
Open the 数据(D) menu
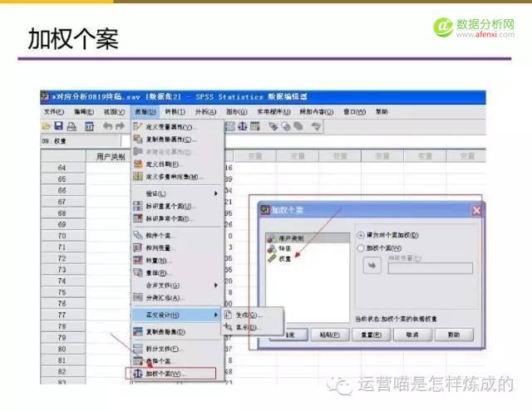pyautogui.click(x=145, y=111)
